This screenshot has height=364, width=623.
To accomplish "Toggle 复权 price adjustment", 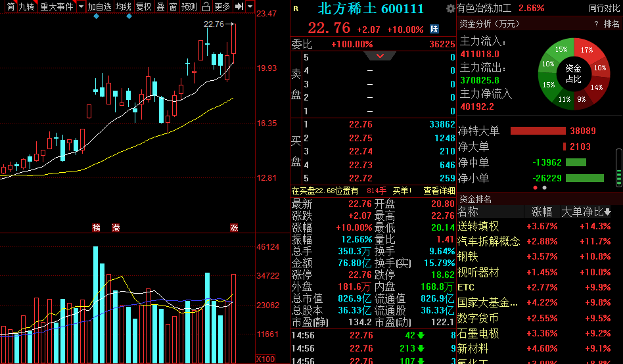I will [143, 7].
